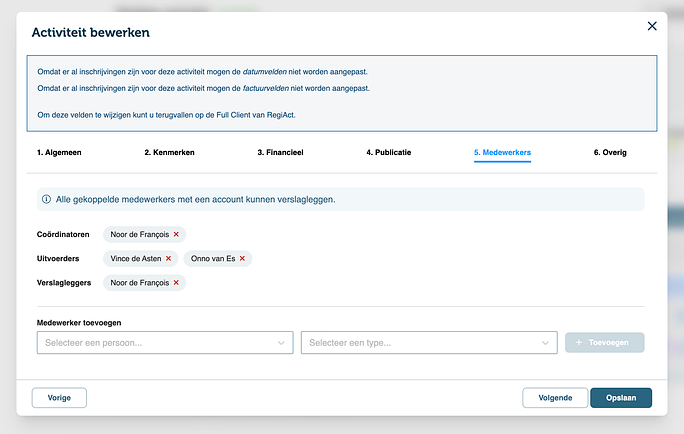Select the 4. Publicatie tab
The image size is (684, 434).
pos(388,153)
